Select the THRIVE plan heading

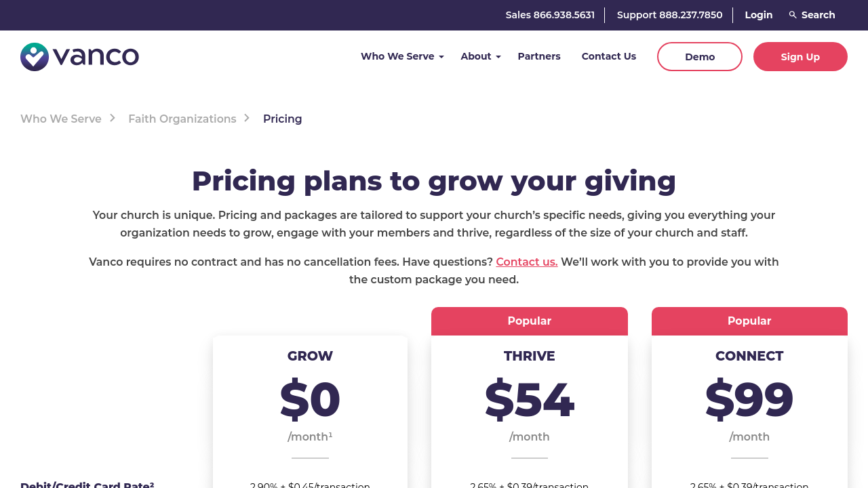[530, 356]
